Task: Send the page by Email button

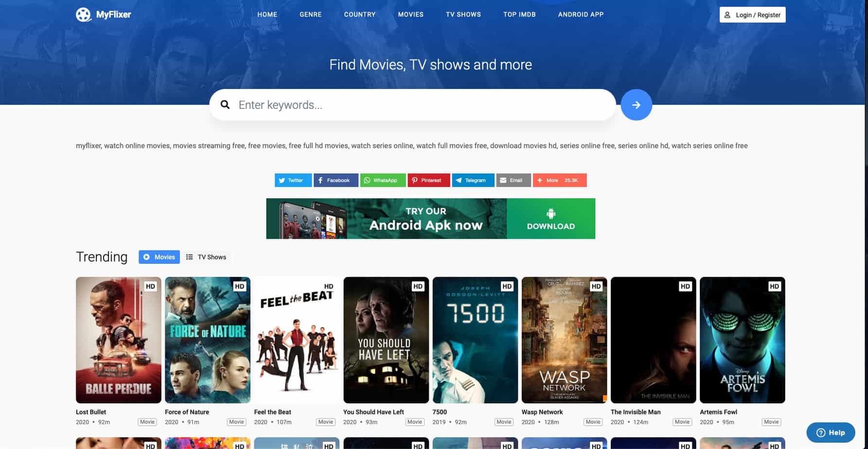Action: click(513, 180)
